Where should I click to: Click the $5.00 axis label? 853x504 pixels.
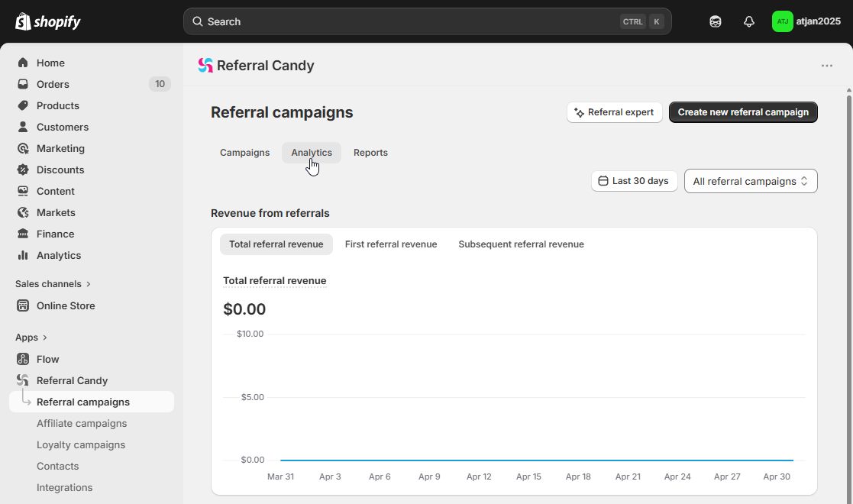pyautogui.click(x=253, y=397)
